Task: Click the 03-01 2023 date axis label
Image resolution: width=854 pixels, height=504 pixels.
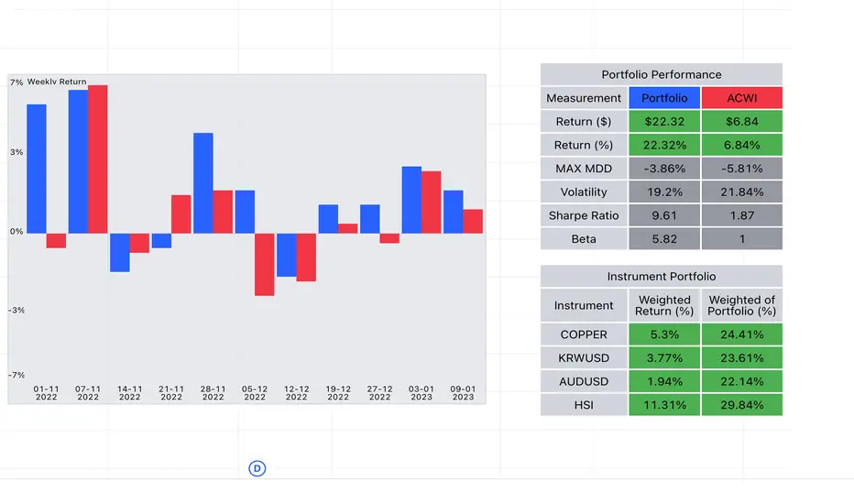Action: 421,393
